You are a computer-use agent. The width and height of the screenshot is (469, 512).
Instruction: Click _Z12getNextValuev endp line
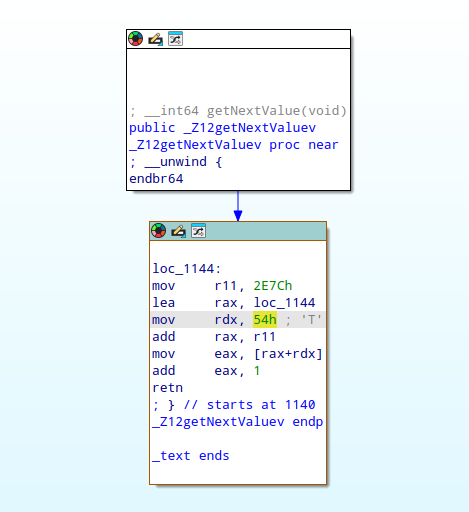tap(238, 422)
